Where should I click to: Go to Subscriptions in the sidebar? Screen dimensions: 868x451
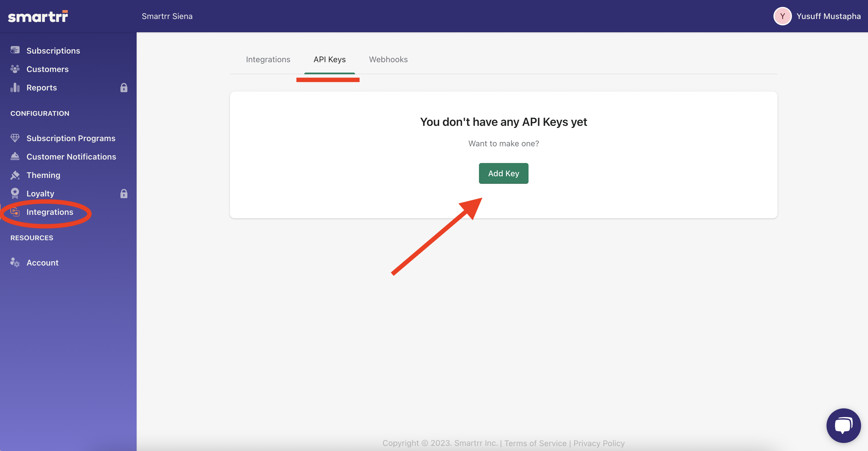53,50
